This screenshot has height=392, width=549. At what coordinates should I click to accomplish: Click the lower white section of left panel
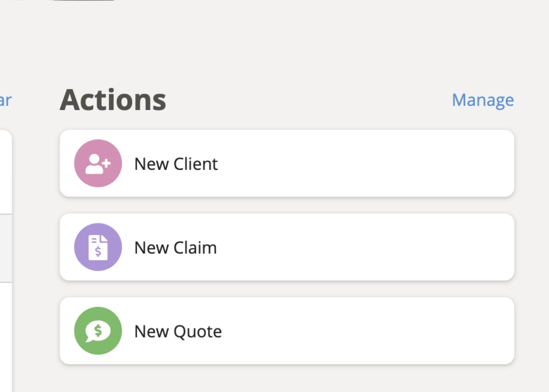(6, 337)
